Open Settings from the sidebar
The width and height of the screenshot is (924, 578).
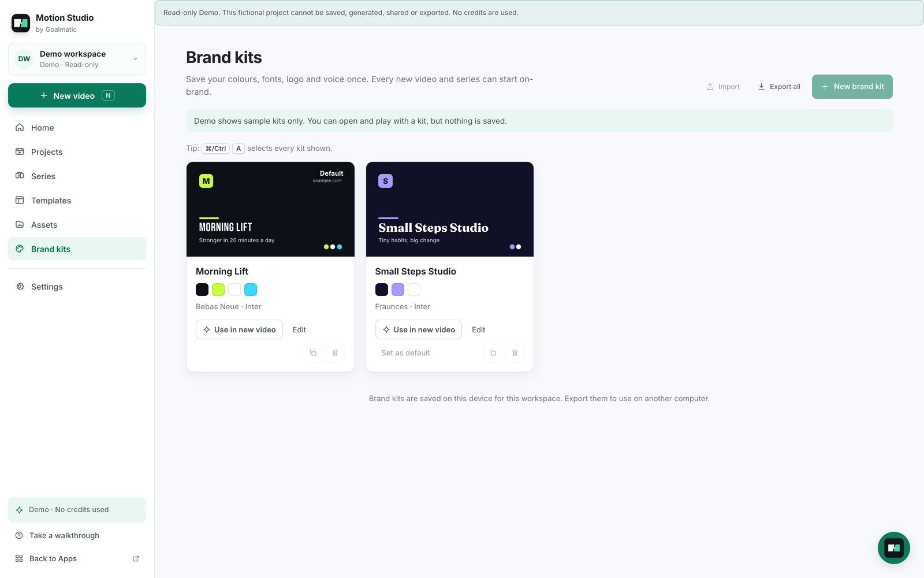pyautogui.click(x=77, y=287)
